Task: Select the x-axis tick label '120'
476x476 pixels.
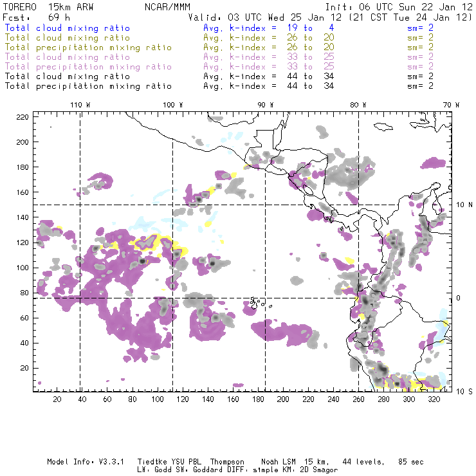Action: (x=183, y=399)
